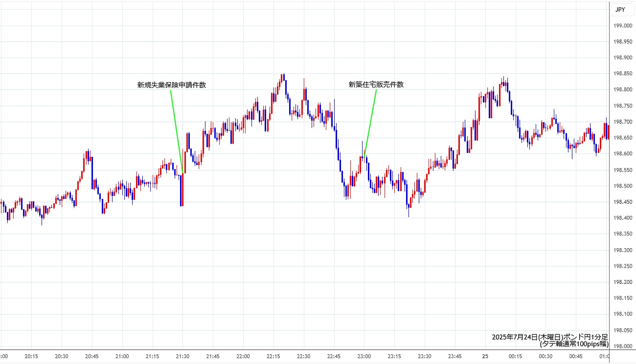Click the 198.400 price axis label
636x364 pixels.
pos(623,218)
